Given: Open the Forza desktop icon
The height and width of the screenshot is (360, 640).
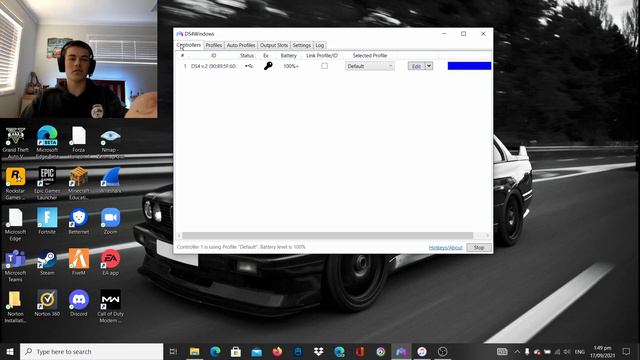Looking at the screenshot, I should click(78, 142).
